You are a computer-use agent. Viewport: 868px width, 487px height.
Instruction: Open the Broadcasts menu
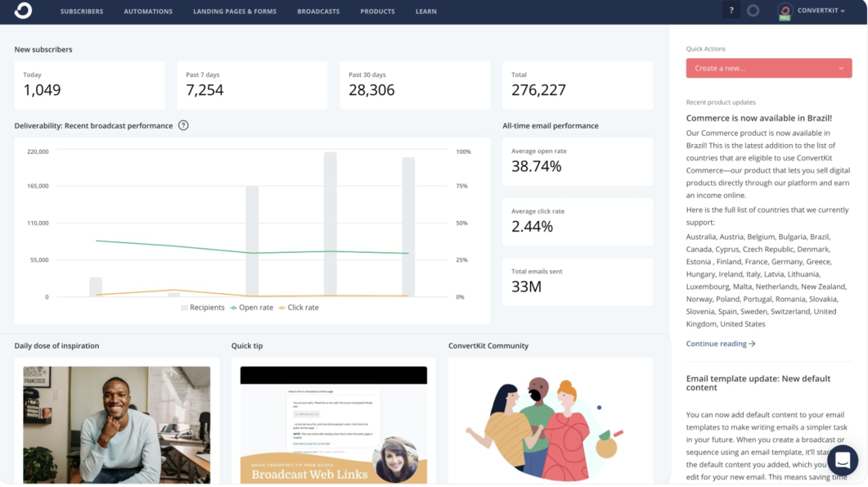318,11
